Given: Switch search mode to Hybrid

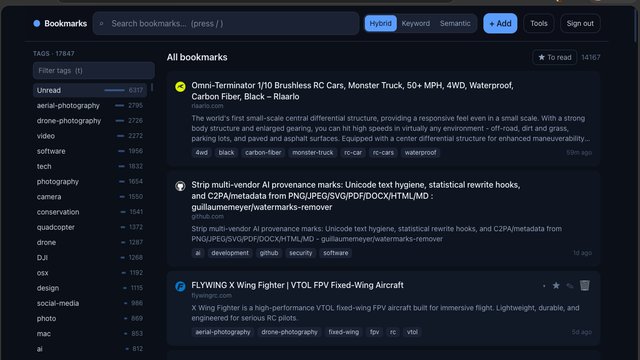Looking at the screenshot, I should tap(380, 23).
